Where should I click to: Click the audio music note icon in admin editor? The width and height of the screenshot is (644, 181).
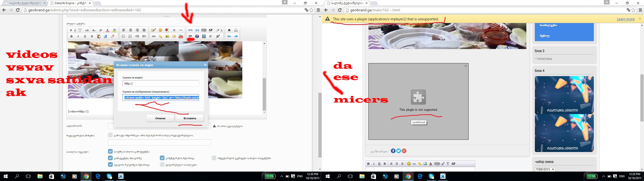pos(197,36)
